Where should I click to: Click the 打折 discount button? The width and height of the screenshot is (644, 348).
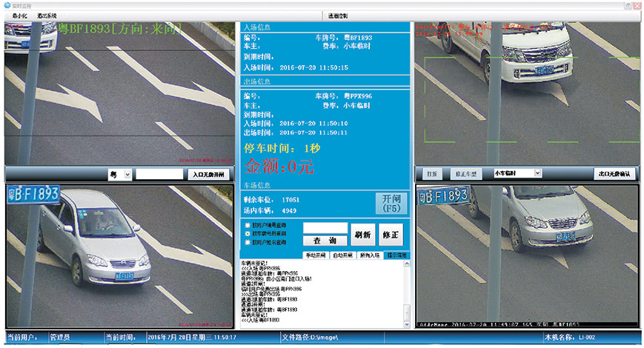click(431, 174)
